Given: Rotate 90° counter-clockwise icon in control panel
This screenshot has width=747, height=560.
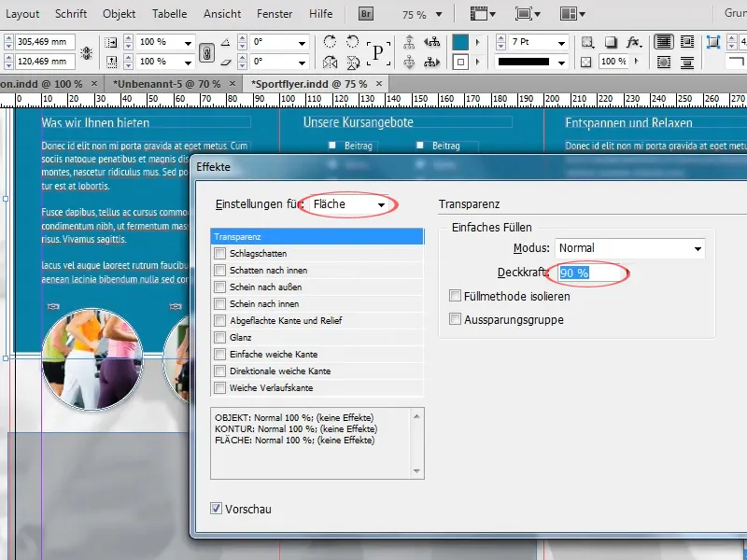Looking at the screenshot, I should coord(353,42).
